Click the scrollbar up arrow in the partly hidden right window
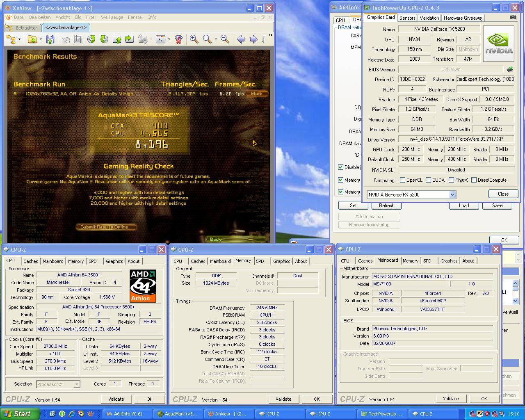525x420 pixels. (x=516, y=283)
